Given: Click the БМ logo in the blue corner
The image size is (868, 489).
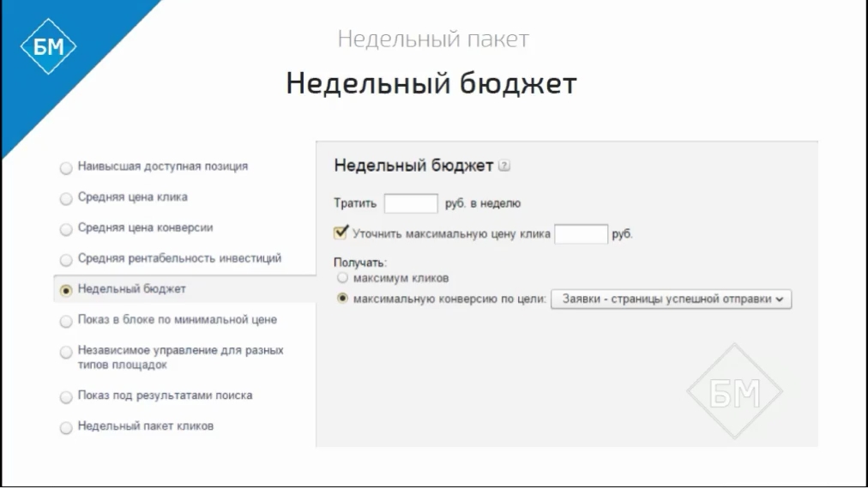Looking at the screenshot, I should pyautogui.click(x=48, y=46).
